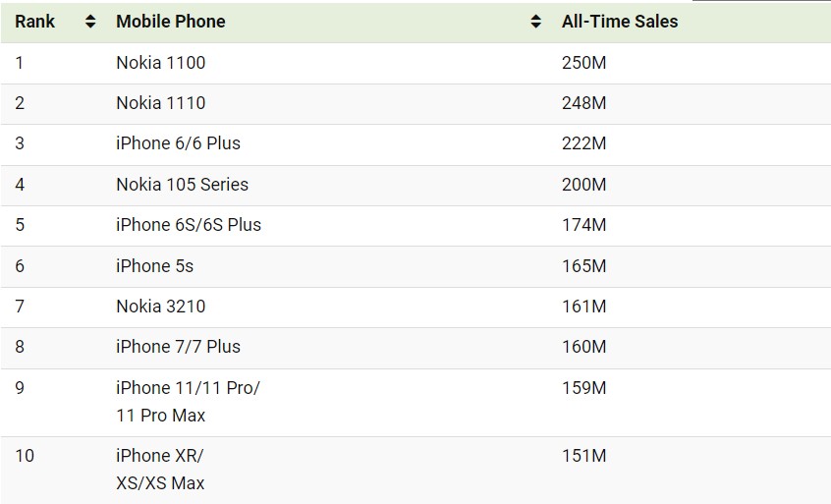Click the iPhone 6/6 Plus entry
This screenshot has height=504, width=831.
click(178, 143)
